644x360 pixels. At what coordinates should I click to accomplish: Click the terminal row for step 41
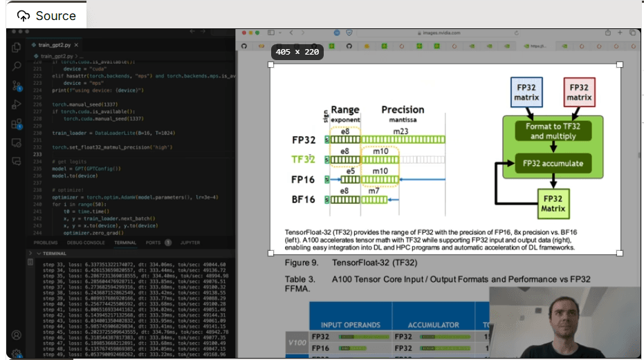click(x=134, y=310)
